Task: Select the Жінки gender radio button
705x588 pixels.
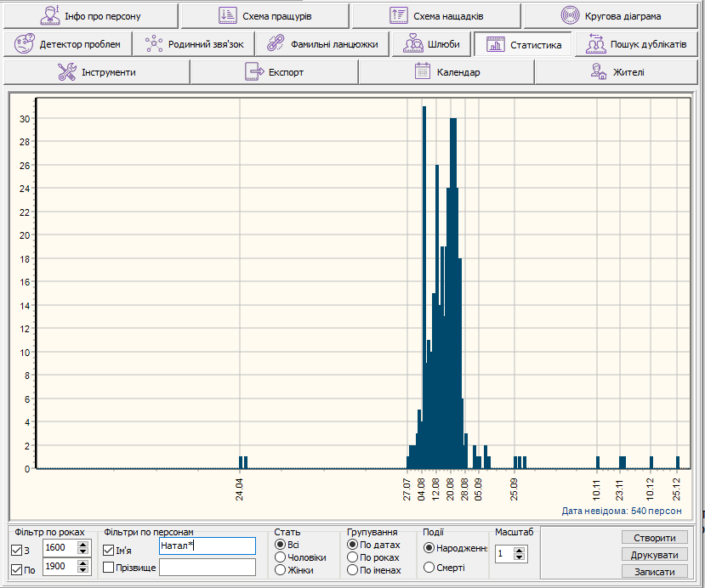Action: [280, 570]
